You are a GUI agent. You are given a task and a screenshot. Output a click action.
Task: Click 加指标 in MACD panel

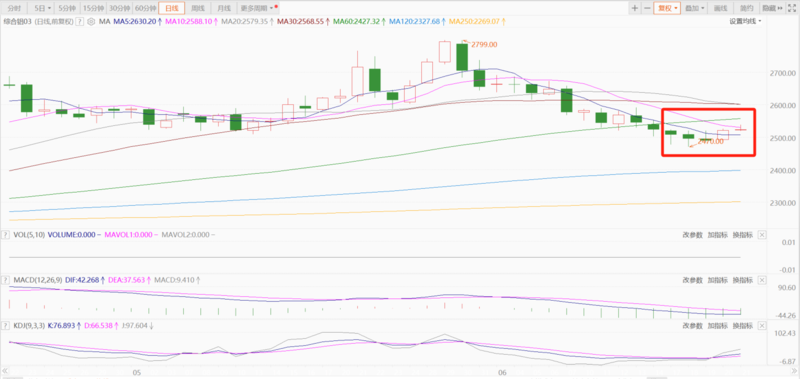click(x=717, y=280)
